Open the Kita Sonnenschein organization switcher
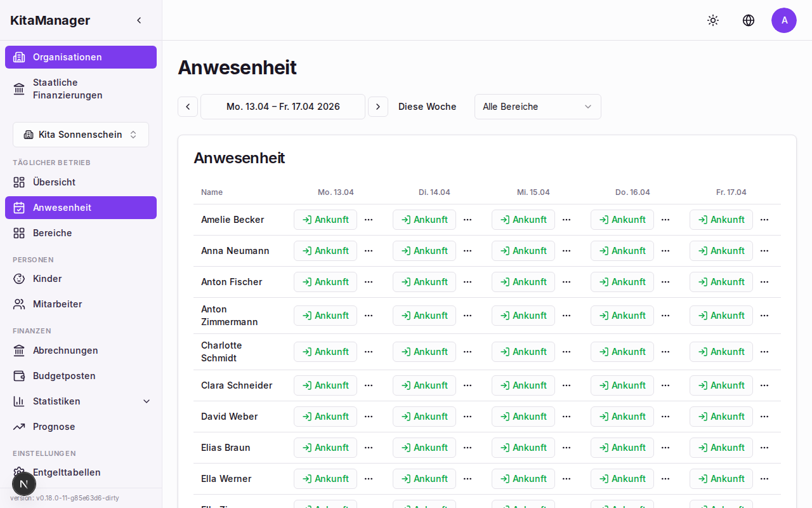This screenshot has height=508, width=812. (x=81, y=135)
